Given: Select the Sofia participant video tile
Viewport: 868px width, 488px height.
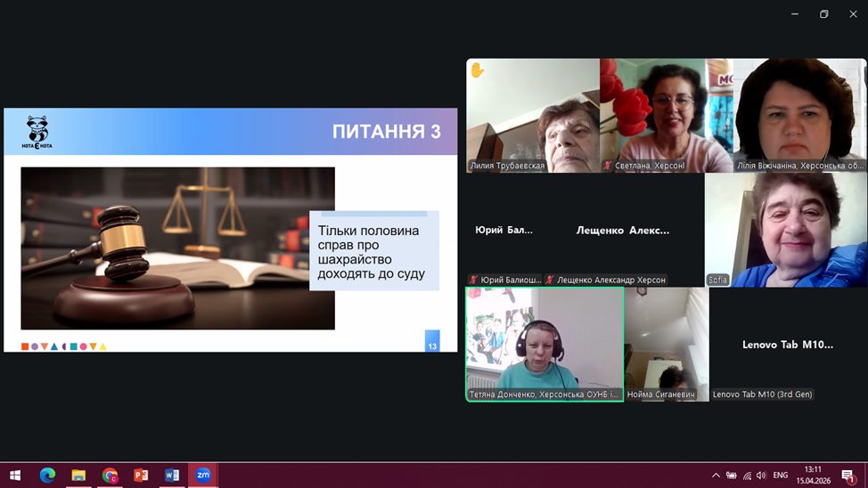Looking at the screenshot, I should pos(785,229).
